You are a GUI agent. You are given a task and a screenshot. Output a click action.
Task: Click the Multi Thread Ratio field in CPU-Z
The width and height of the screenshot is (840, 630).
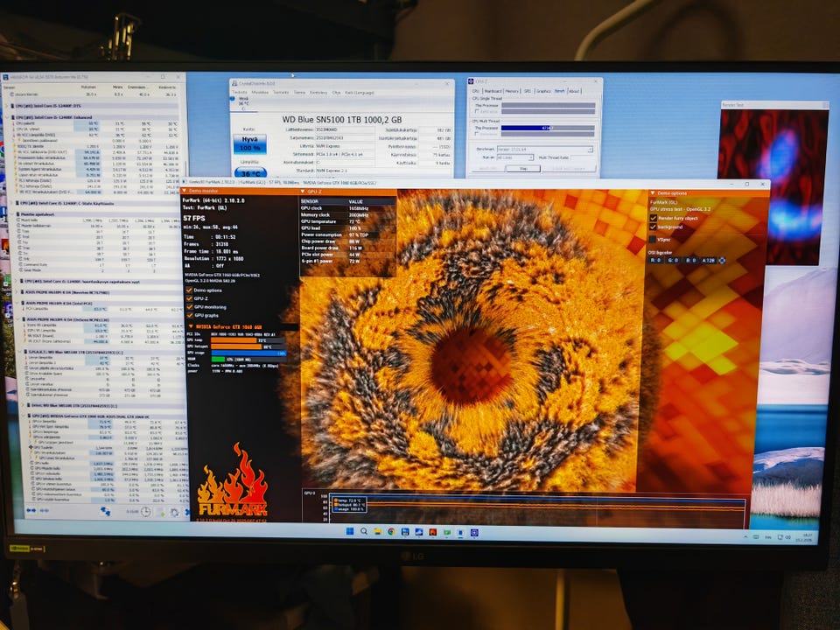[583, 157]
